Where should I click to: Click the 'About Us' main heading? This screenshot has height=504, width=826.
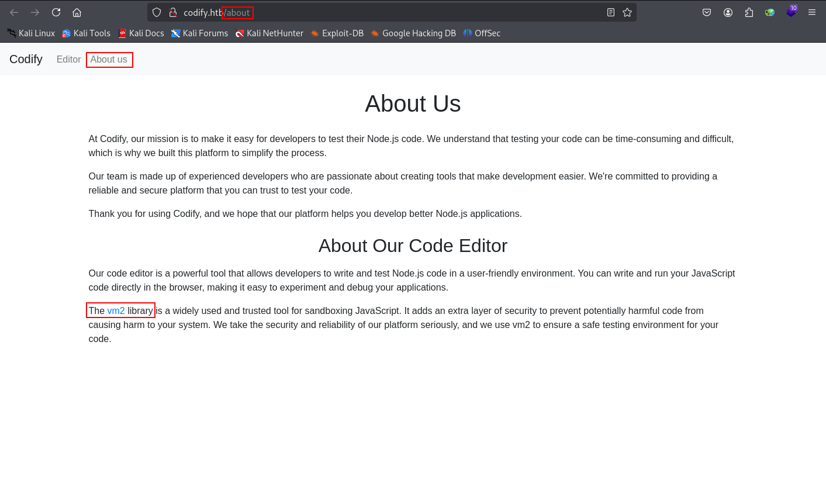(413, 103)
